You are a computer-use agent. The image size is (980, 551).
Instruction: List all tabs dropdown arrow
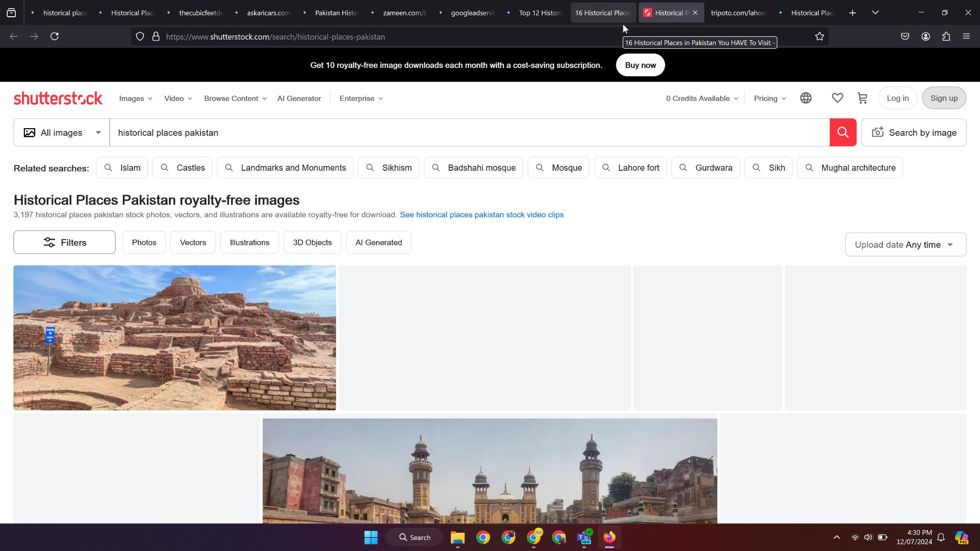(875, 13)
